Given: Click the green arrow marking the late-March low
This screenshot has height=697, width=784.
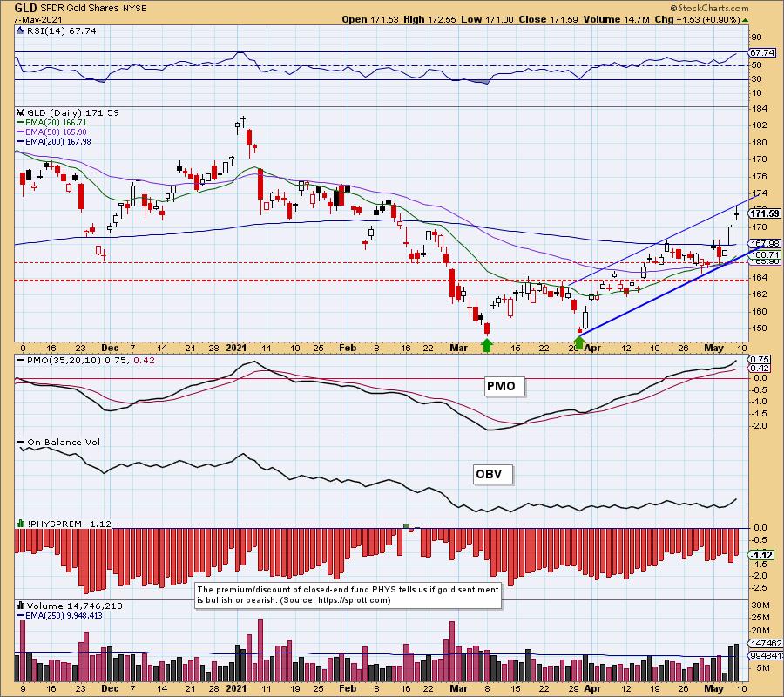Looking at the screenshot, I should pyautogui.click(x=578, y=342).
